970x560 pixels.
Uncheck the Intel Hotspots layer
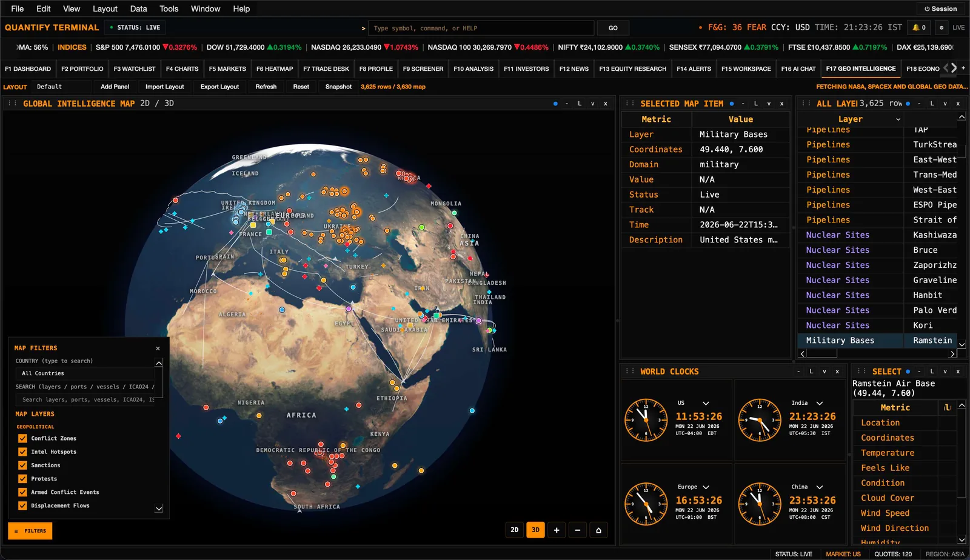[x=22, y=452]
